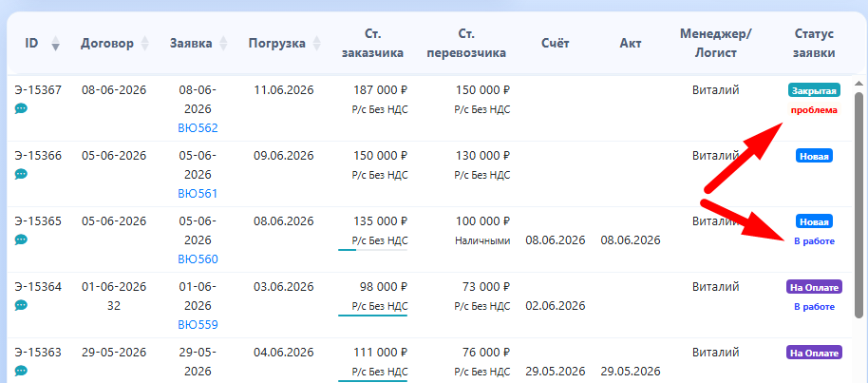The image size is (868, 383).
Task: Open the ВЮ559 request link
Action: 198,324
